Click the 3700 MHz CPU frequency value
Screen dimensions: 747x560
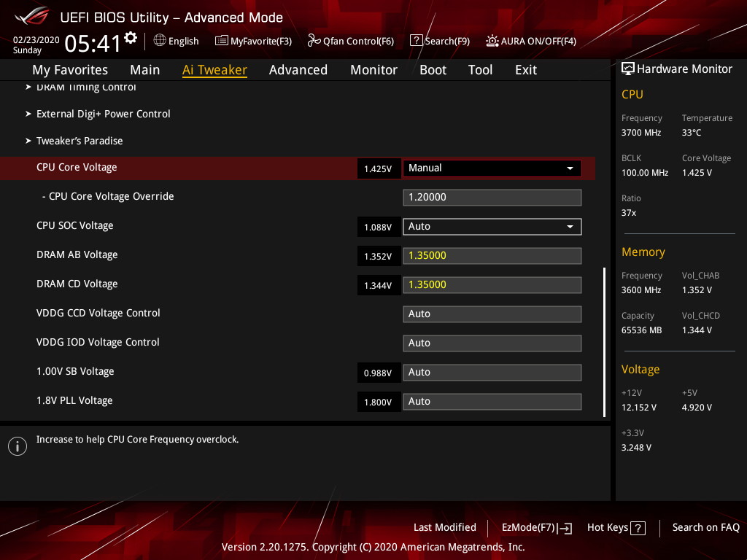click(641, 133)
